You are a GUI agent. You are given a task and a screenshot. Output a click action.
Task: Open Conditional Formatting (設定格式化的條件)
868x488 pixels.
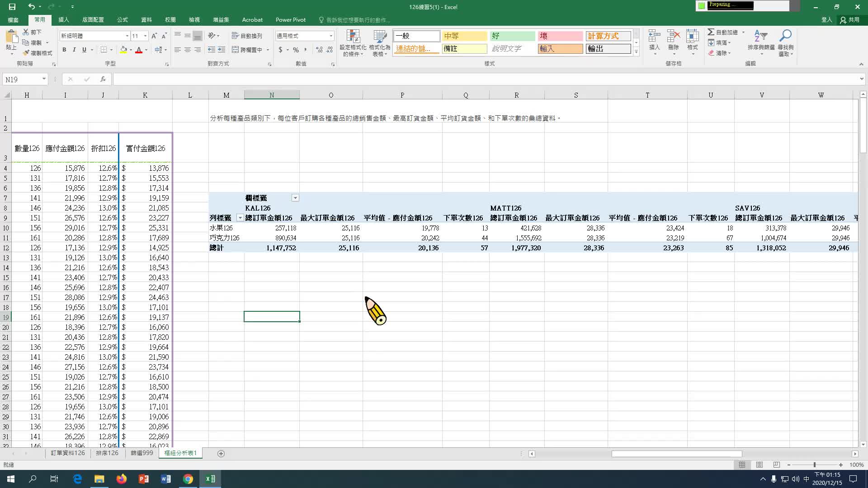click(353, 43)
